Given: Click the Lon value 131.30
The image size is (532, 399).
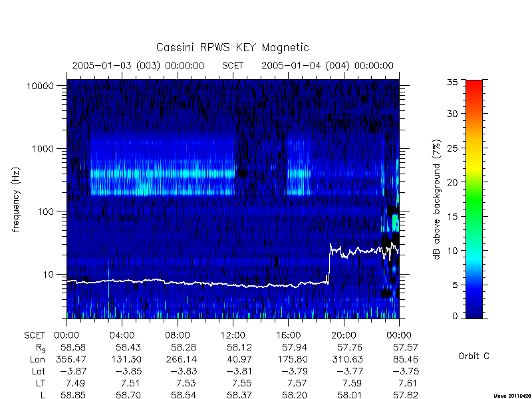Looking at the screenshot, I should [126, 359].
